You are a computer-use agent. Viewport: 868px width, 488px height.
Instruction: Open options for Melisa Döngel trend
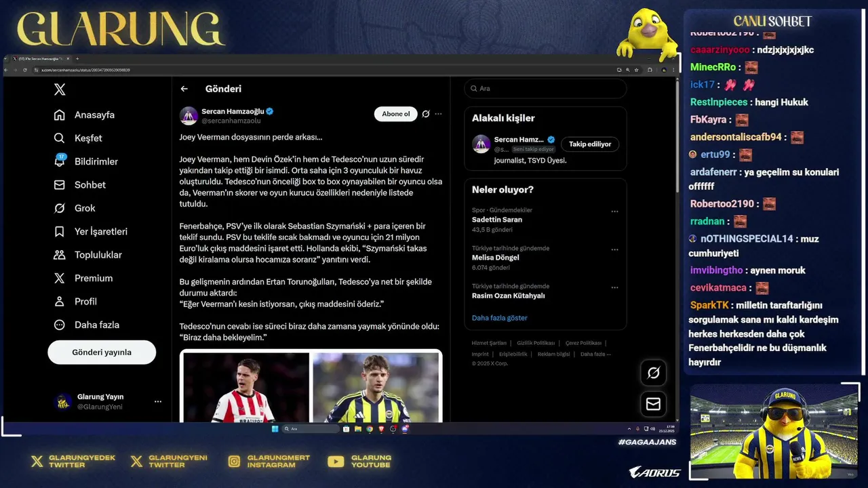coord(614,249)
